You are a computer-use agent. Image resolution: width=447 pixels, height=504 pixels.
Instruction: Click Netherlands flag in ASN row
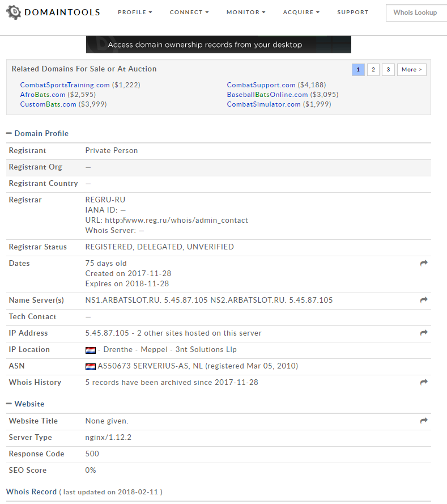(91, 366)
